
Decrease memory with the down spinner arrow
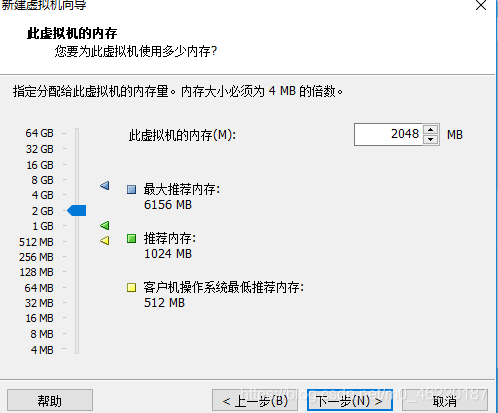(x=431, y=140)
